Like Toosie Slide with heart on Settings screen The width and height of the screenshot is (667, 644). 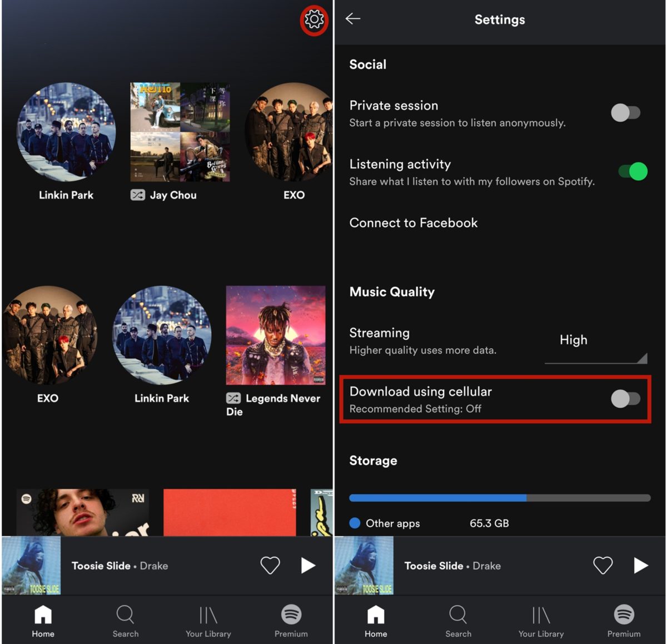[603, 566]
